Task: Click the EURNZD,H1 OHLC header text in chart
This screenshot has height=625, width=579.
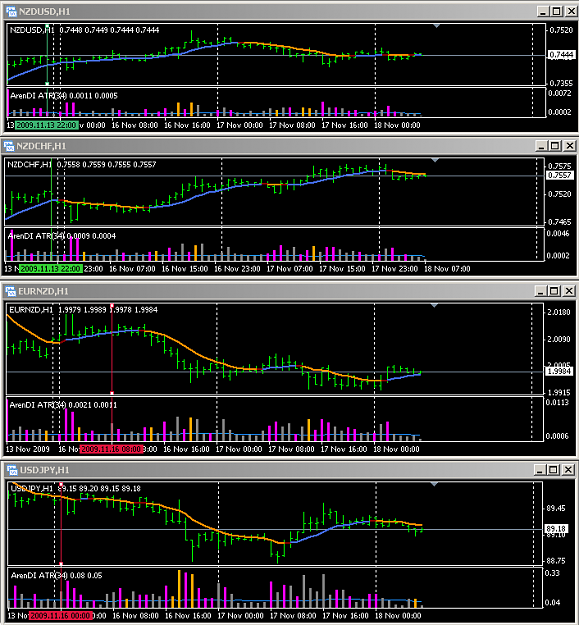Action: tap(83, 310)
